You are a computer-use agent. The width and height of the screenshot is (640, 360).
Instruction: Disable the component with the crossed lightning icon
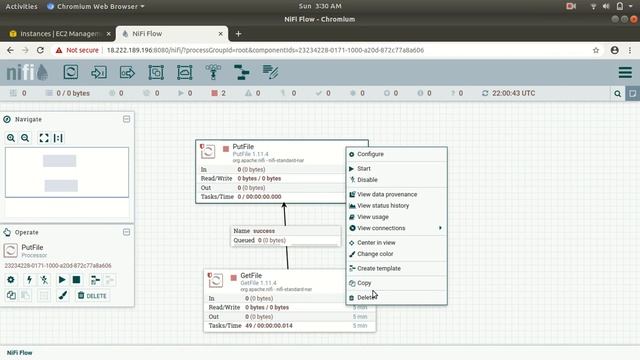[x=44, y=280]
